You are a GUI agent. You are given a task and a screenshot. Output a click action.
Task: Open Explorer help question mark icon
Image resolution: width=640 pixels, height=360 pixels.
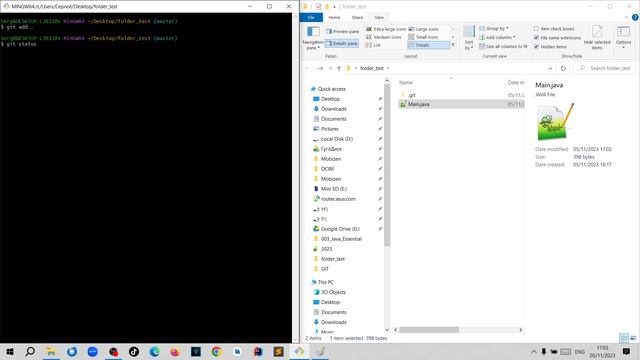[x=635, y=17]
